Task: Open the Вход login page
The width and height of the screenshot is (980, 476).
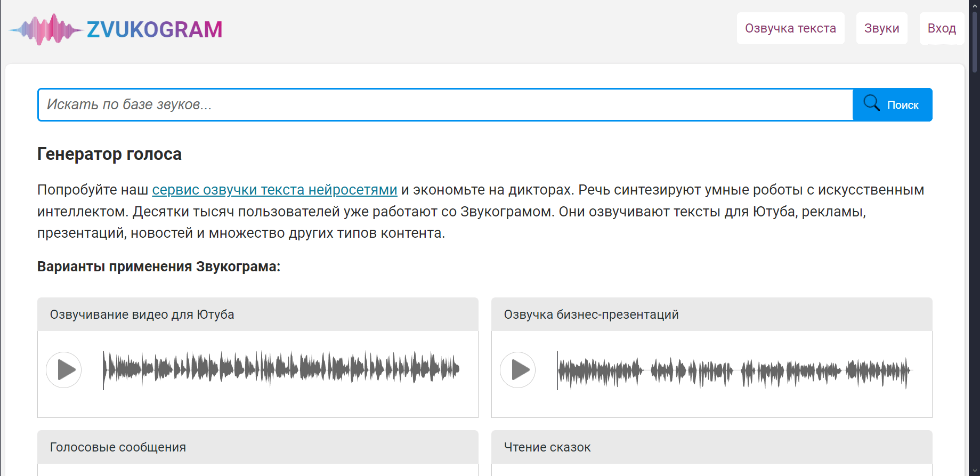Action: 942,28
